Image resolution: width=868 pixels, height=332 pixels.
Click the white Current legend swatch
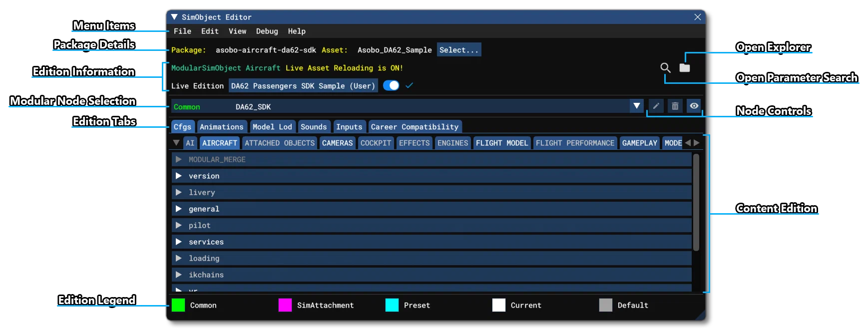499,305
